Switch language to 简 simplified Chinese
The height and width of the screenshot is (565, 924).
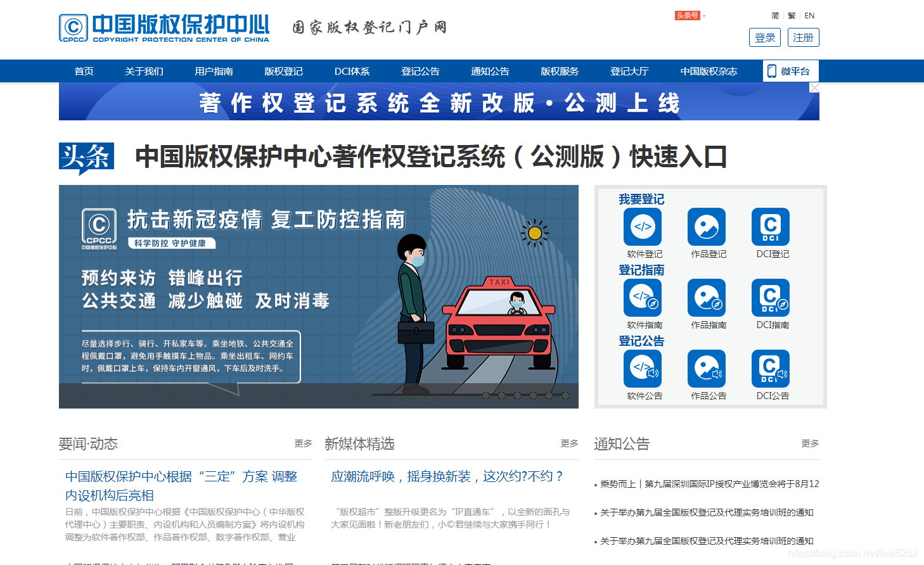click(x=775, y=16)
